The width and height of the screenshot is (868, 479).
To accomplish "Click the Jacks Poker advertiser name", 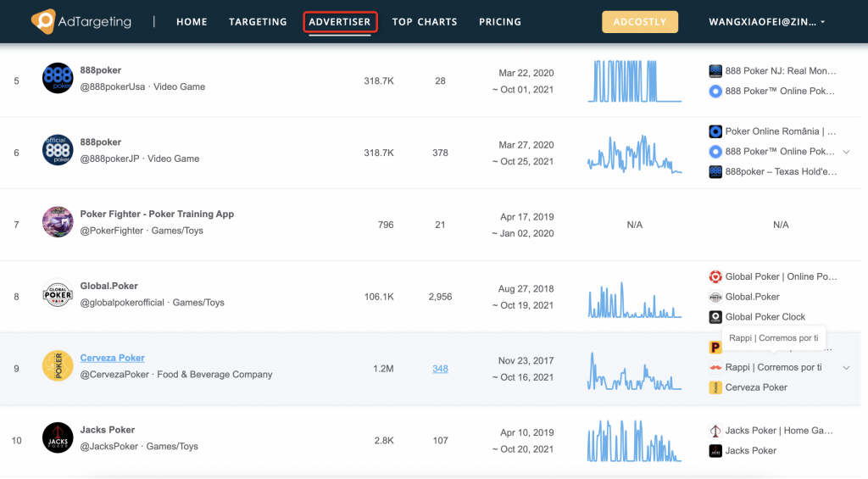I will point(108,430).
